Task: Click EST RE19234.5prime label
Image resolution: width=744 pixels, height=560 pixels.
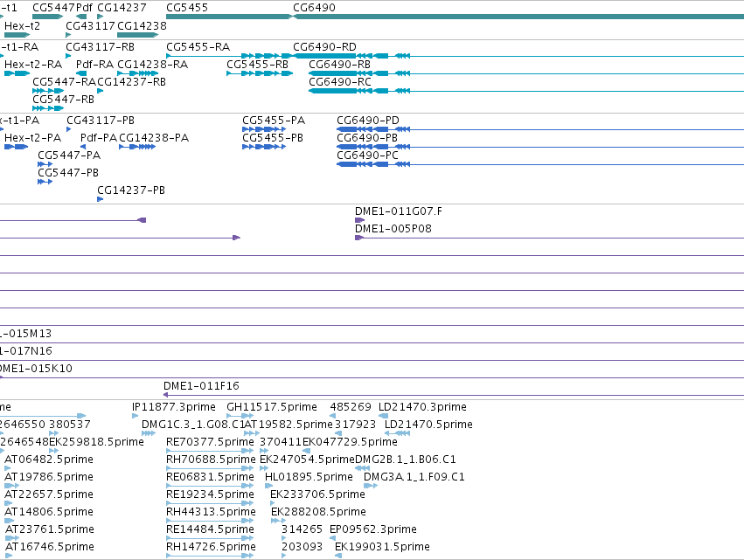Action: (210, 494)
